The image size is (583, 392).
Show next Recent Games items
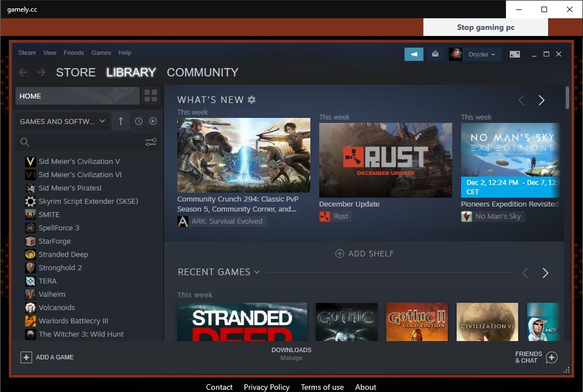(545, 273)
